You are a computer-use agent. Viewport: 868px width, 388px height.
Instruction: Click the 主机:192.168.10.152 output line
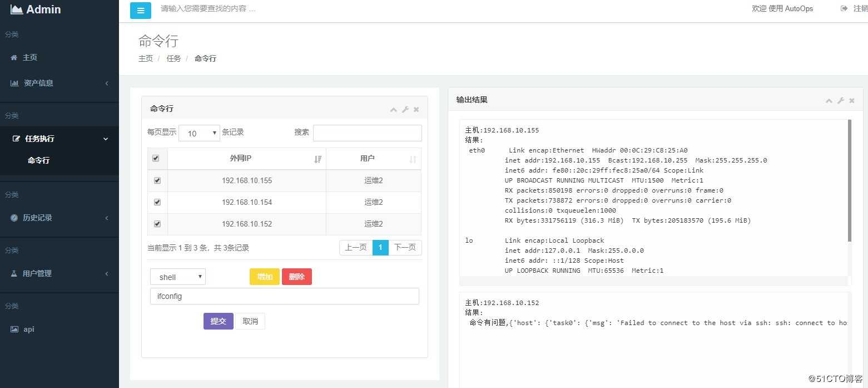[502, 303]
